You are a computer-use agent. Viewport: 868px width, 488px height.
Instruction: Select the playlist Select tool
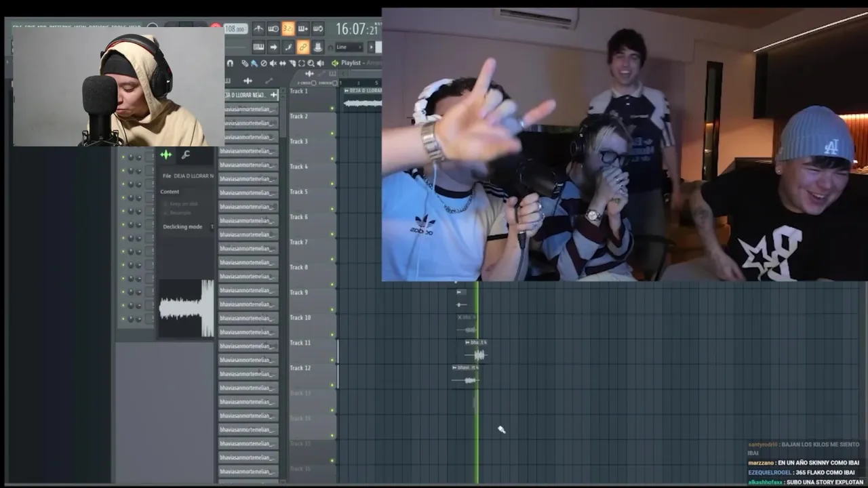point(302,63)
